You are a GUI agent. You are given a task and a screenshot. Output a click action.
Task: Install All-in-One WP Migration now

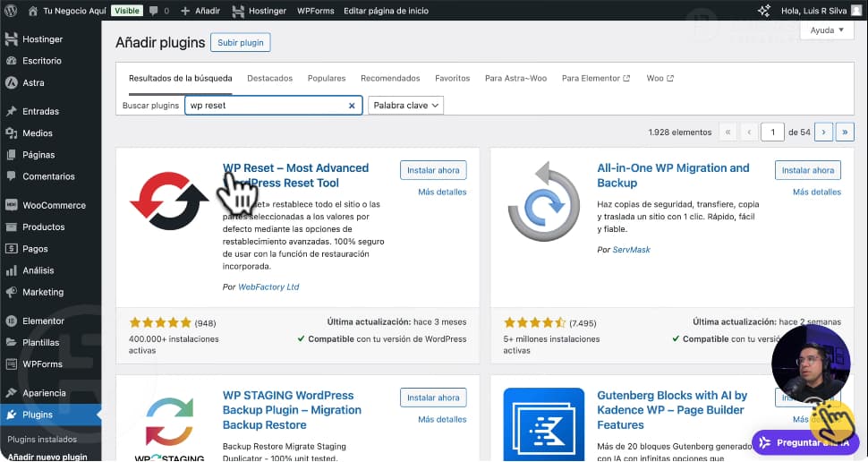[x=808, y=170]
